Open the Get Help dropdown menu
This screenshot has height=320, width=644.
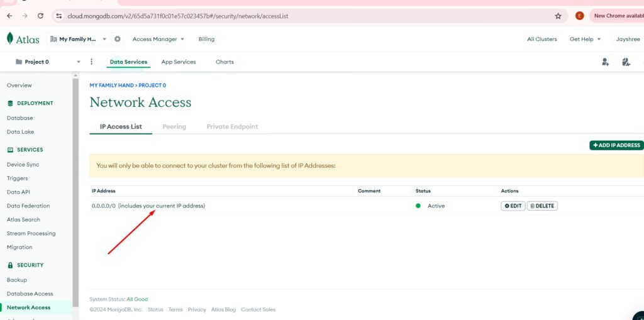coord(585,39)
